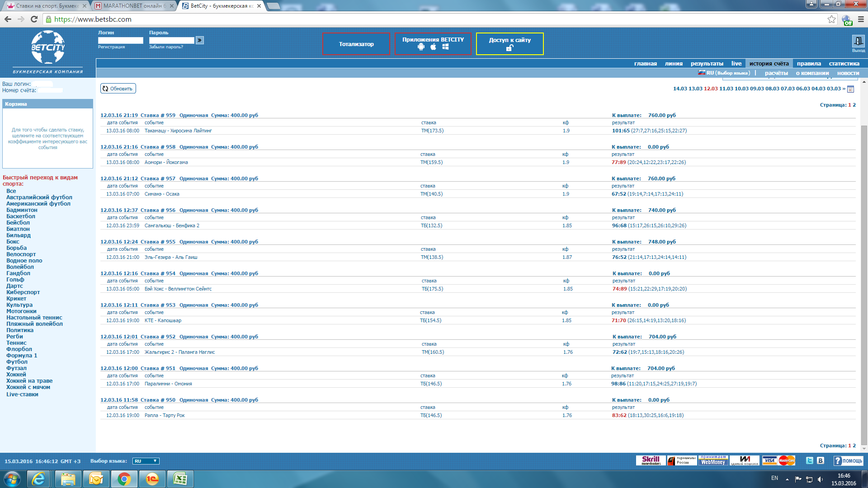Click the Логин input field
Screen dimensions: 868x488
click(120, 40)
